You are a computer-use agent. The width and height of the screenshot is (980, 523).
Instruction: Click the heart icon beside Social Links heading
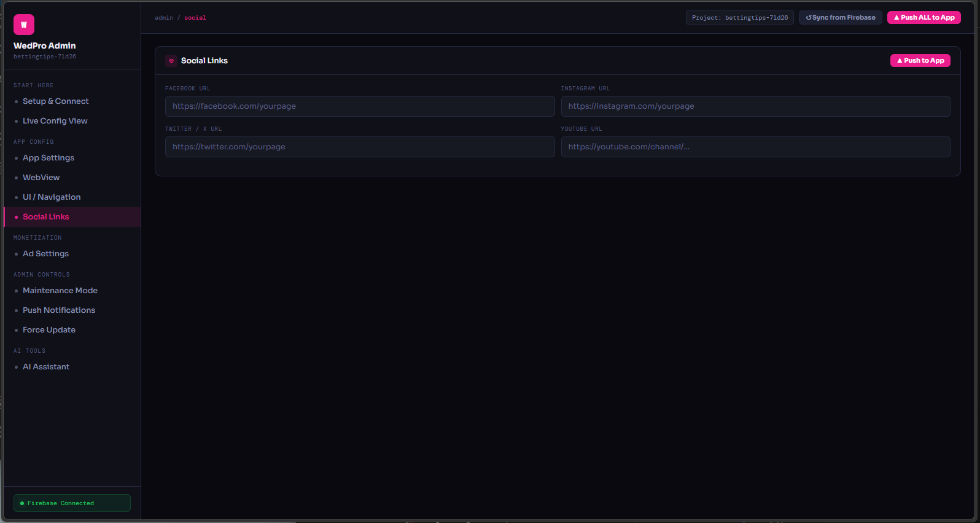click(171, 61)
